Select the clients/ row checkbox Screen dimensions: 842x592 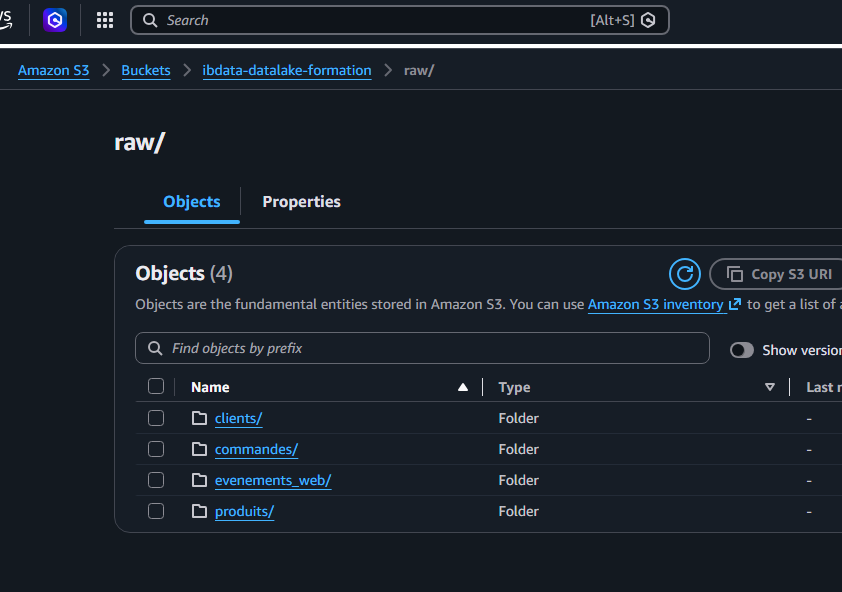click(x=156, y=418)
